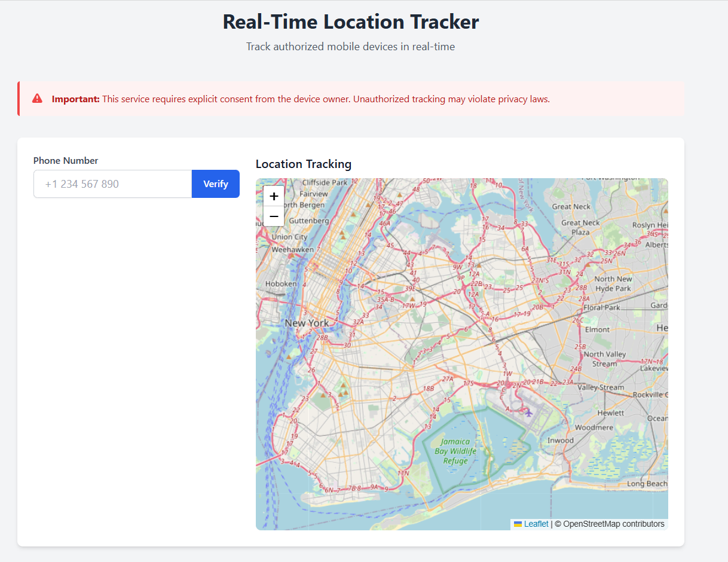Screen dimensions: 728x562
Task: Click the Phone Number field label
Action: click(66, 161)
